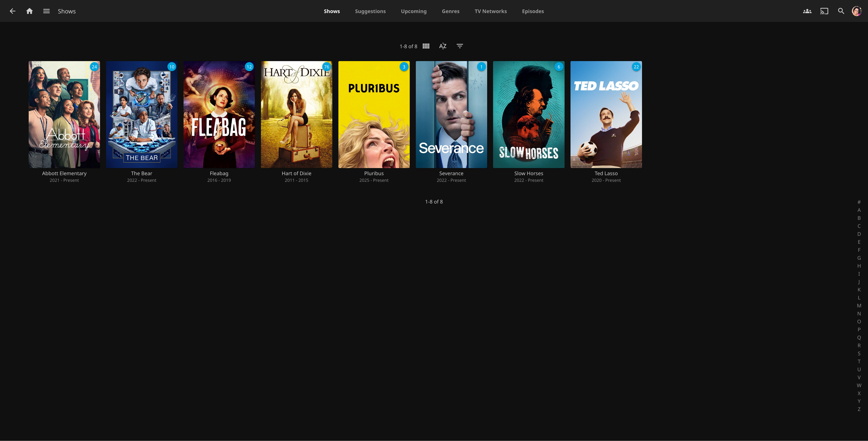
Task: Jump to letter S in alphabet picker
Action: point(859,353)
